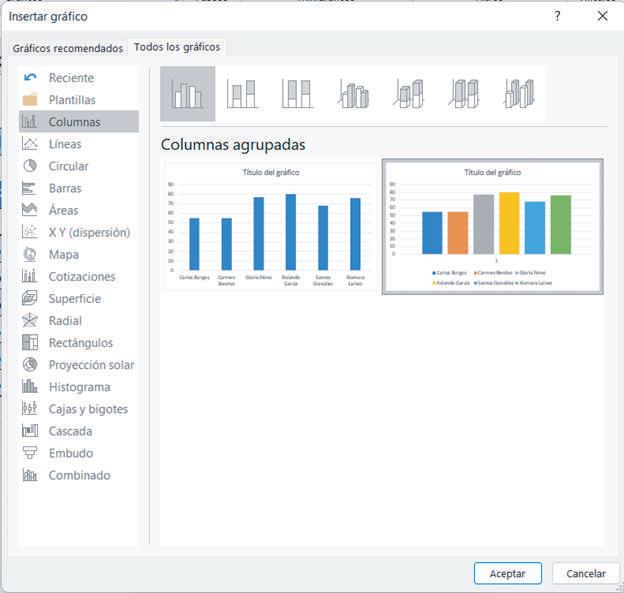The image size is (624, 593).
Task: Click the Cajas y bigotes icon
Action: coord(30,408)
